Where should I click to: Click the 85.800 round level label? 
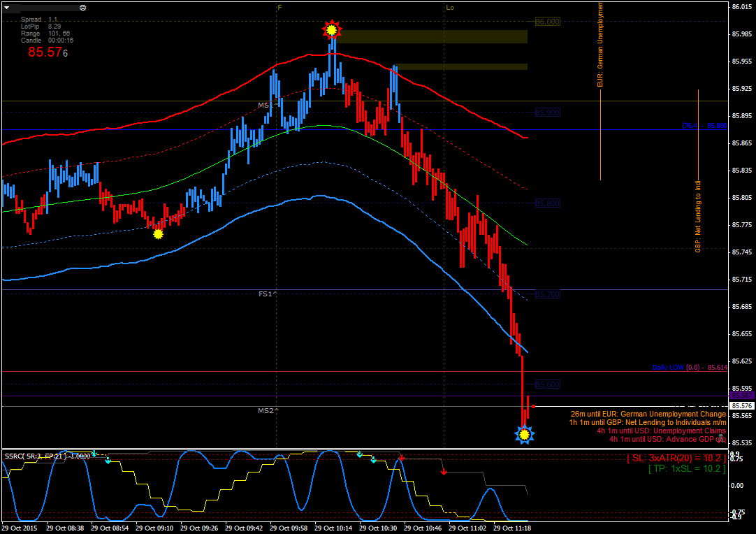(x=547, y=203)
